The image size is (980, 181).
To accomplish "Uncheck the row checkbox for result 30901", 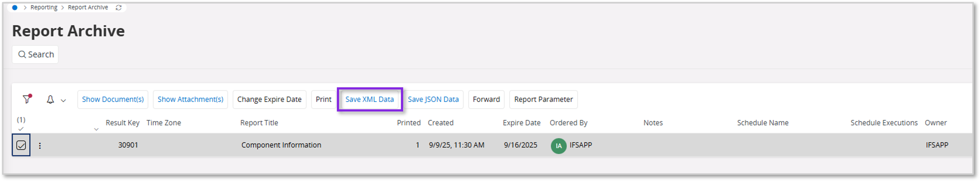I will pyautogui.click(x=21, y=145).
